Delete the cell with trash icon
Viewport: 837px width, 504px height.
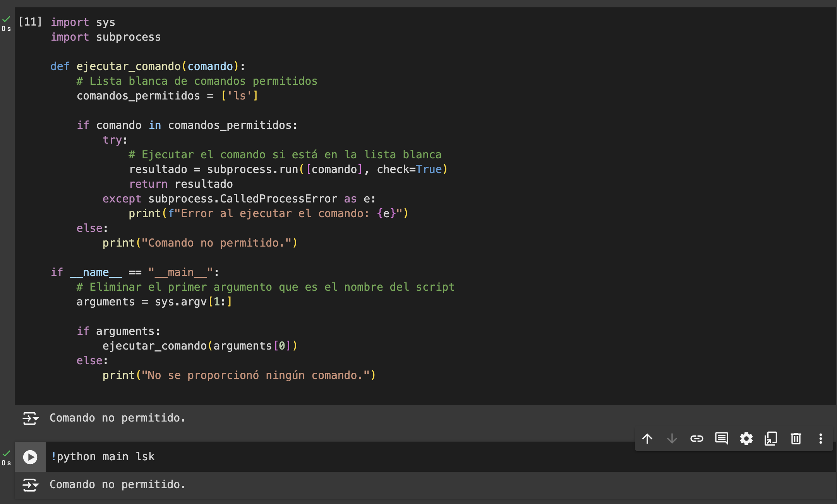tap(796, 439)
